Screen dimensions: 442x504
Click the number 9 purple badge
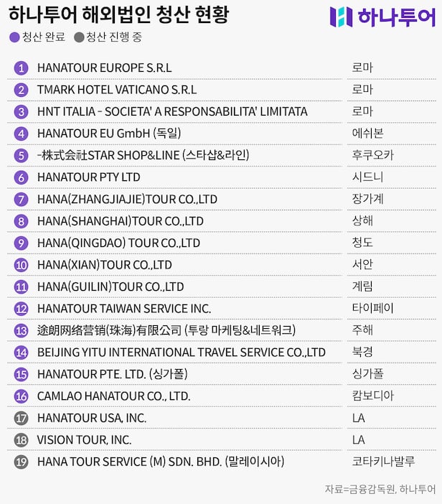click(21, 243)
